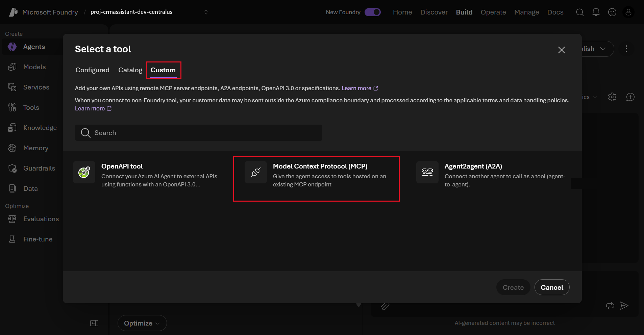The width and height of the screenshot is (644, 335).
Task: Open Operate in top navigation
Action: point(493,12)
